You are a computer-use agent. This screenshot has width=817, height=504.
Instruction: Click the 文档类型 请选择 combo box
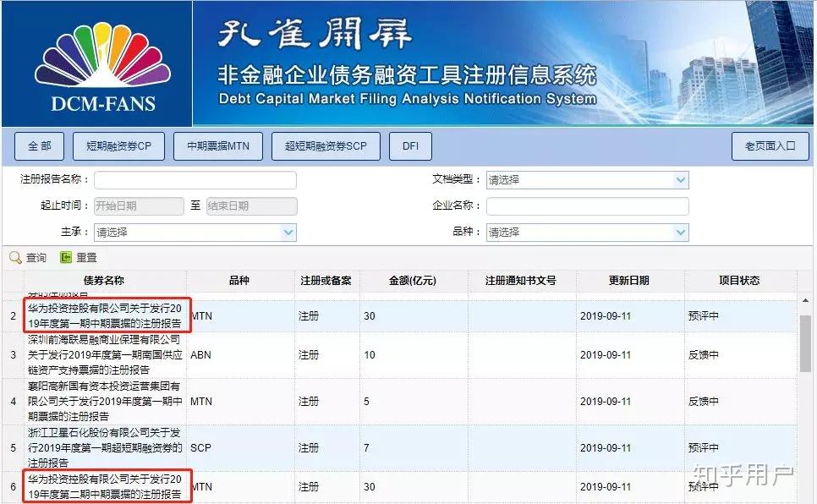(587, 180)
